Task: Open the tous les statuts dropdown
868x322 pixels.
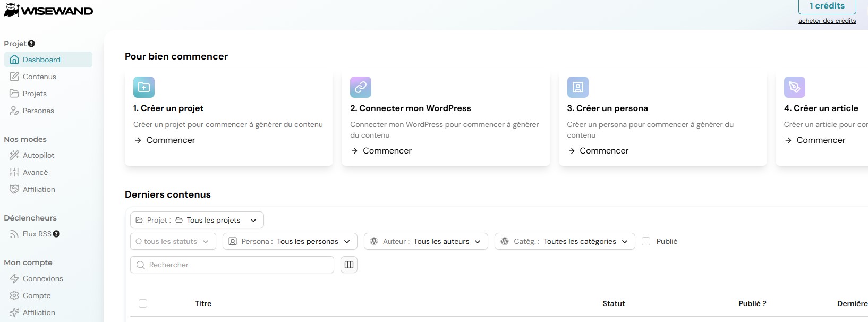Action: [x=173, y=241]
